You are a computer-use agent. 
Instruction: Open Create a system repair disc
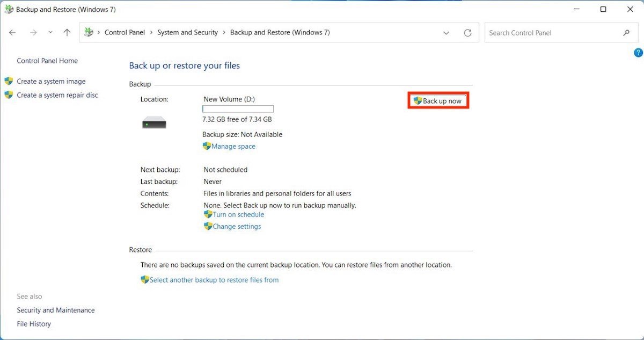tap(57, 95)
